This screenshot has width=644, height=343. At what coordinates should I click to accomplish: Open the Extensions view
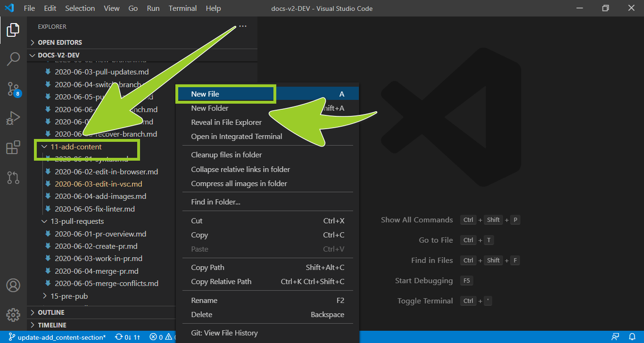[13, 147]
